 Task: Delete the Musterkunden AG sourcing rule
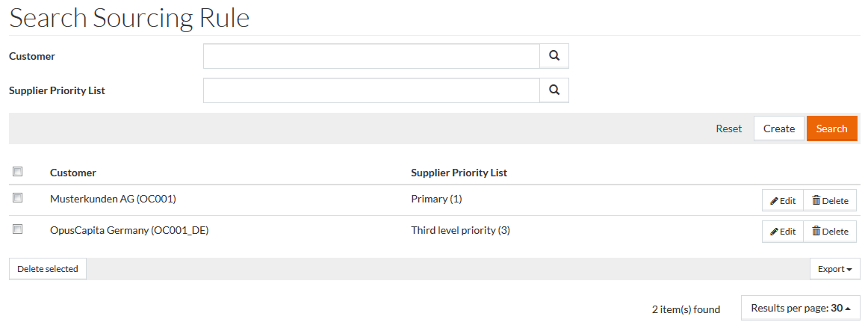pos(830,200)
